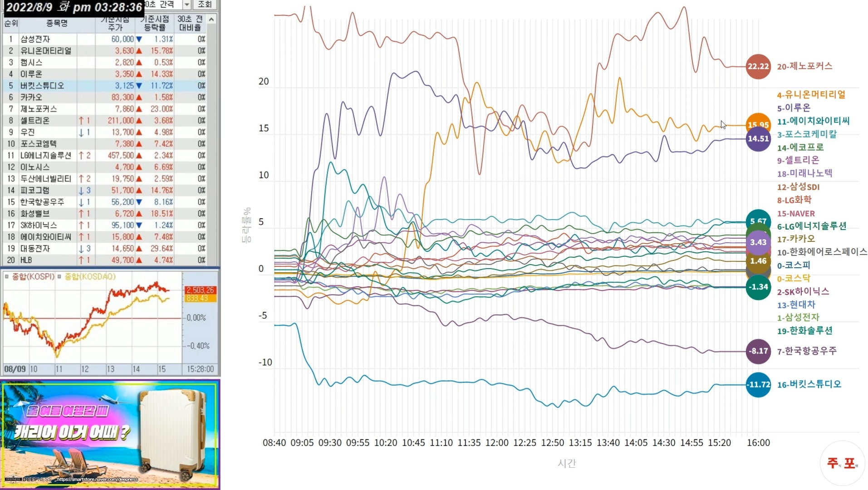
Task: Click the ↓3 rank indicator for 대동전자
Action: [84, 249]
